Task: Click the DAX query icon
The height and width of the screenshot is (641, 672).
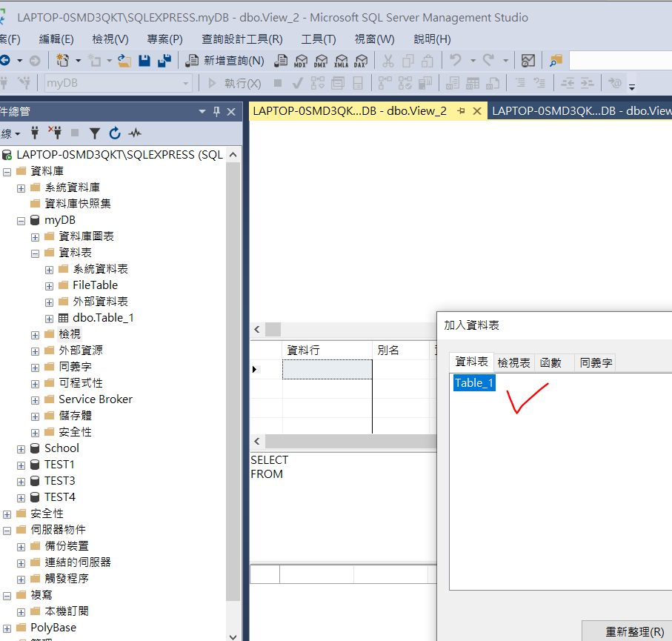Action: 361,61
